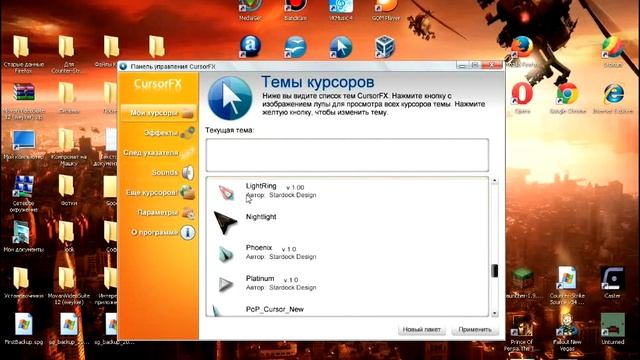Click the Параметры tools icon

[x=188, y=212]
